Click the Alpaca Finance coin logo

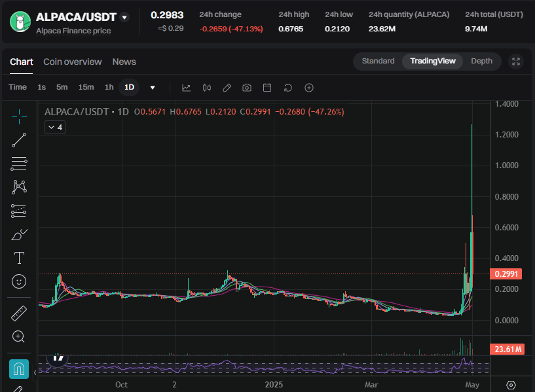[x=20, y=22]
